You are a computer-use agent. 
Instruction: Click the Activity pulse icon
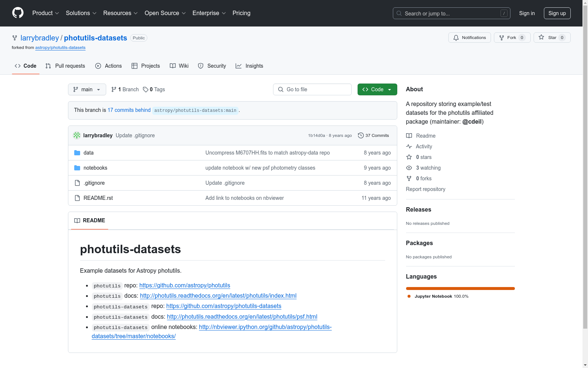tap(409, 146)
